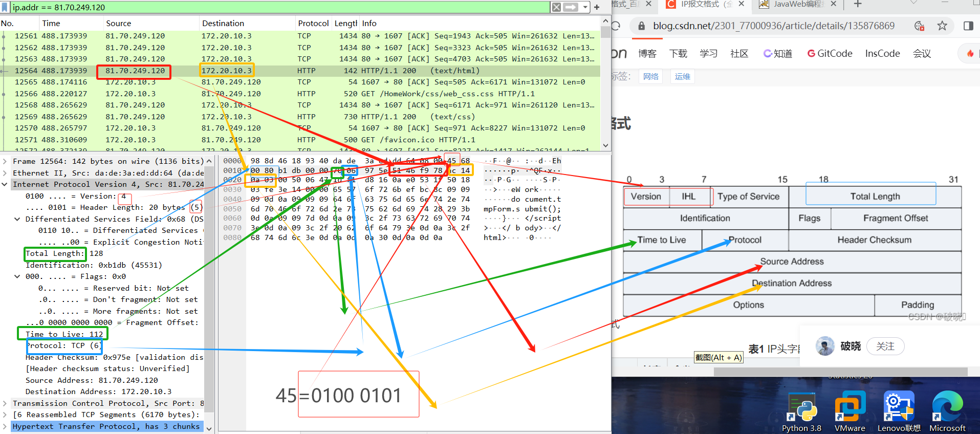Open the 社区 navigation link
Viewport: 980px width, 434px height.
click(x=739, y=54)
